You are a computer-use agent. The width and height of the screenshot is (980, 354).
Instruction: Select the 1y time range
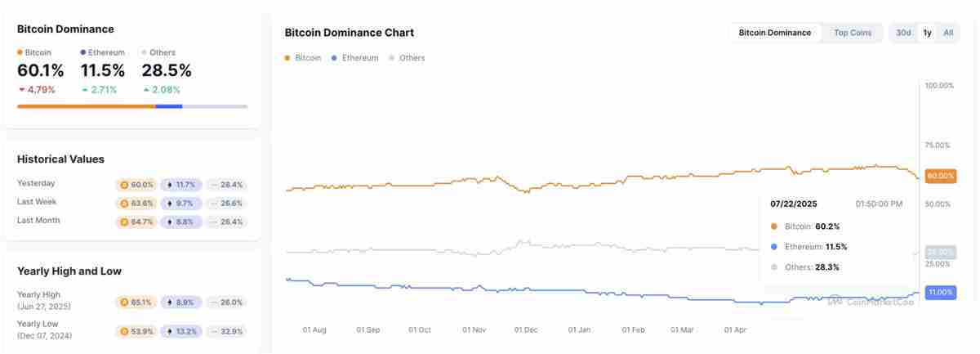[927, 33]
